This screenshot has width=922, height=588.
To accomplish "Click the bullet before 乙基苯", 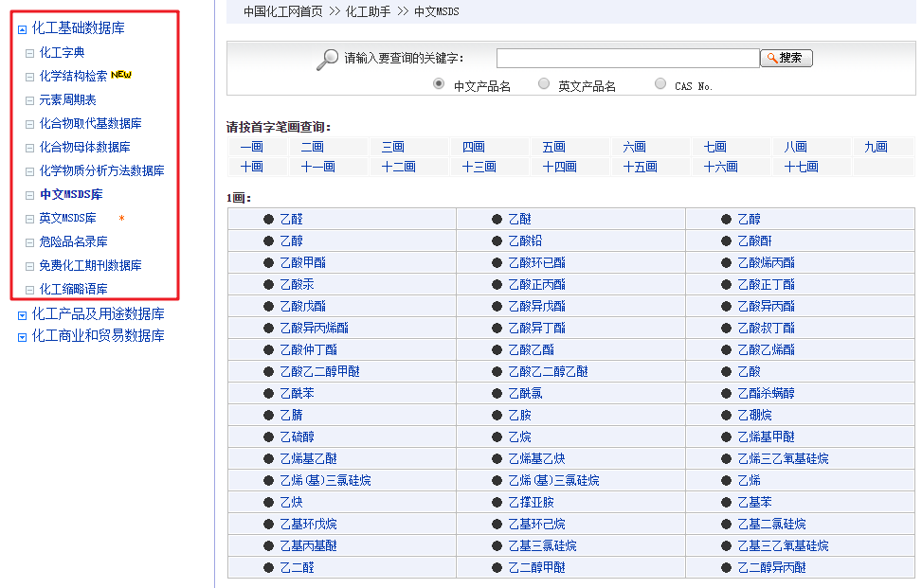I will pos(726,502).
